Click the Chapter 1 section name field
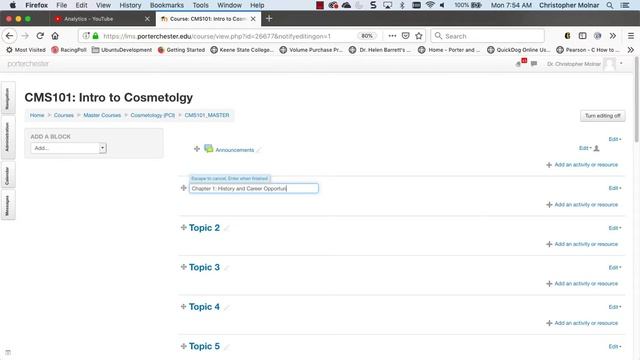The height and width of the screenshot is (360, 640). [x=253, y=188]
